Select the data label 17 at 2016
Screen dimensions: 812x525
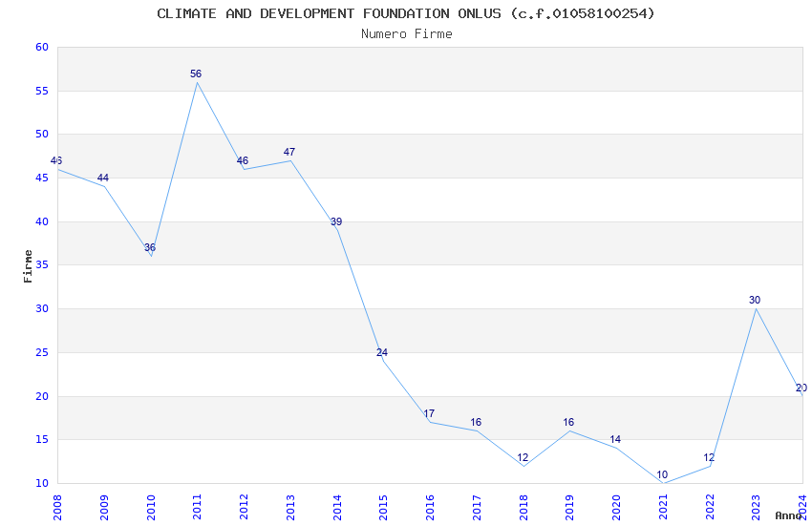click(x=429, y=413)
